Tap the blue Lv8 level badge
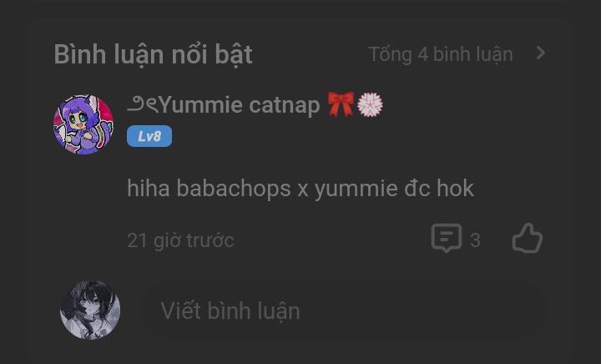The height and width of the screenshot is (364, 601). point(149,136)
